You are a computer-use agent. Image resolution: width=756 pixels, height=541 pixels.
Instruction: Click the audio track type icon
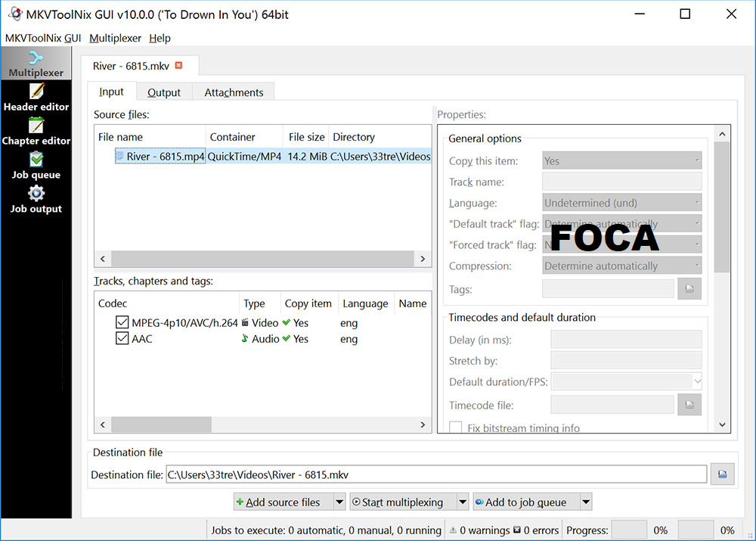[x=246, y=338]
